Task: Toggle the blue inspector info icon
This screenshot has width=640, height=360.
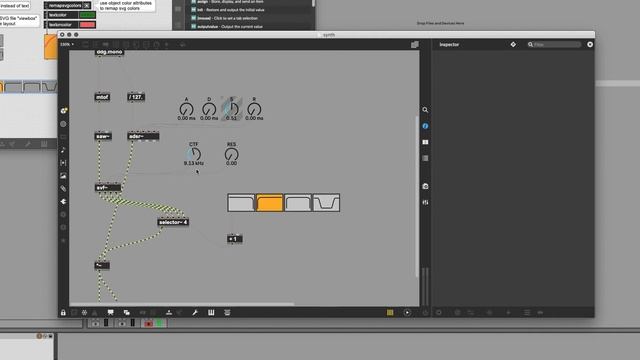Action: (425, 126)
